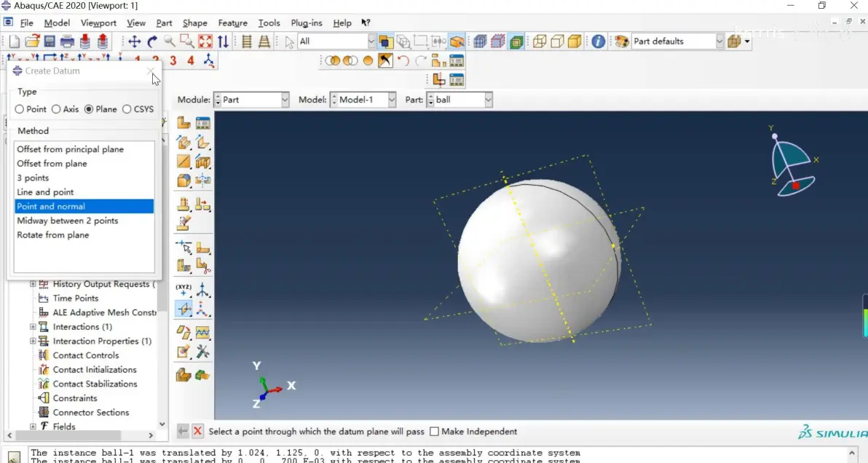Screen dimensions: 868x463
Task: Click the Create Part tool
Action: coord(184,123)
